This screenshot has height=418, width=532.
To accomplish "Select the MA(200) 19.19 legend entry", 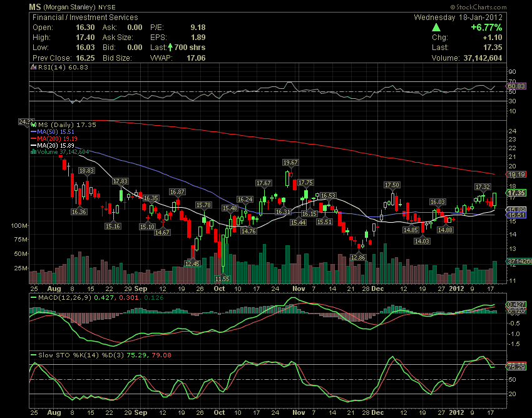I will tap(54, 138).
